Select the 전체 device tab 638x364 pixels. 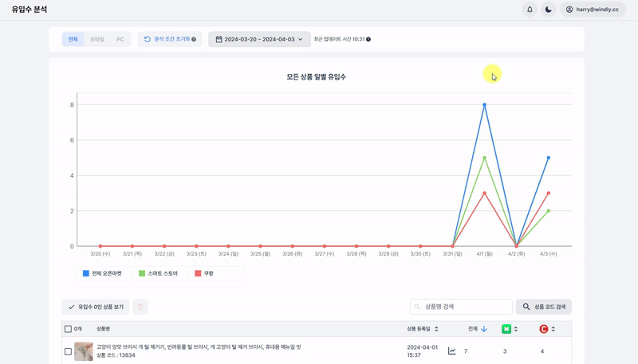73,39
